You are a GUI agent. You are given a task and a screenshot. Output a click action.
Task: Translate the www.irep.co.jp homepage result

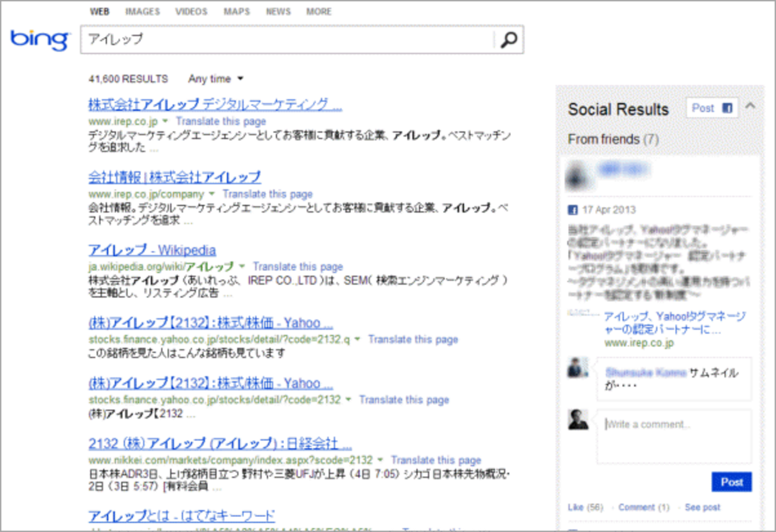221,121
